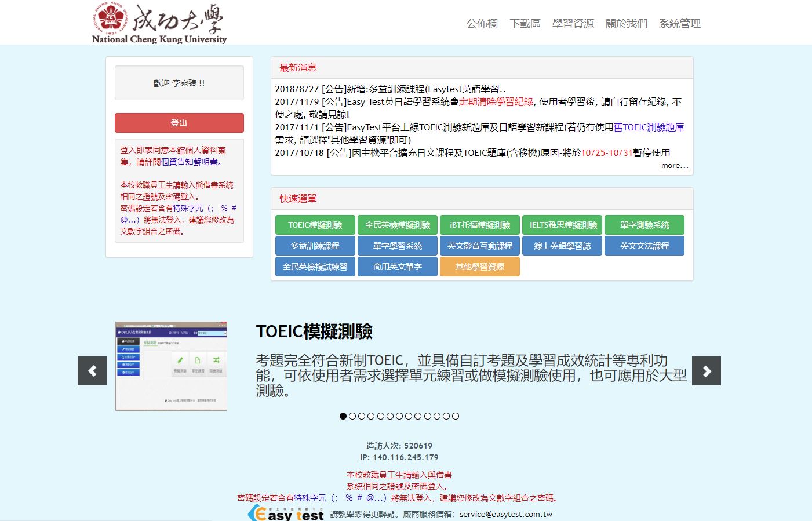Open 單字學習系統 button
Image resolution: width=812 pixels, height=521 pixels.
398,246
